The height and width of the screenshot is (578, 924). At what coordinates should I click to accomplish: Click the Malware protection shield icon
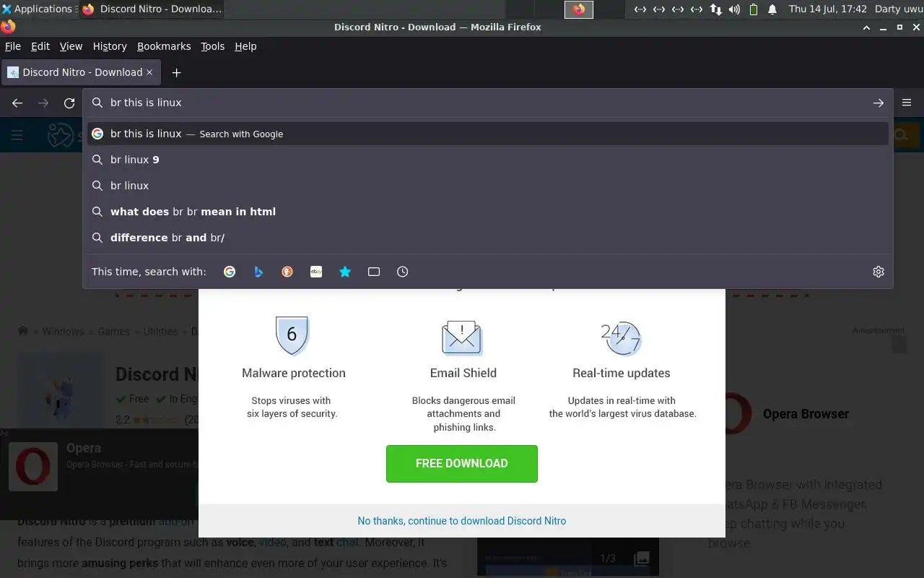tap(292, 335)
